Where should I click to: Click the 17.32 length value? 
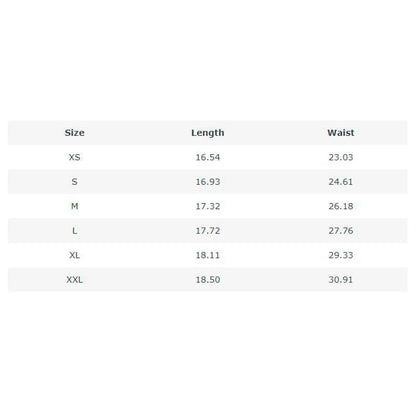coord(208,206)
